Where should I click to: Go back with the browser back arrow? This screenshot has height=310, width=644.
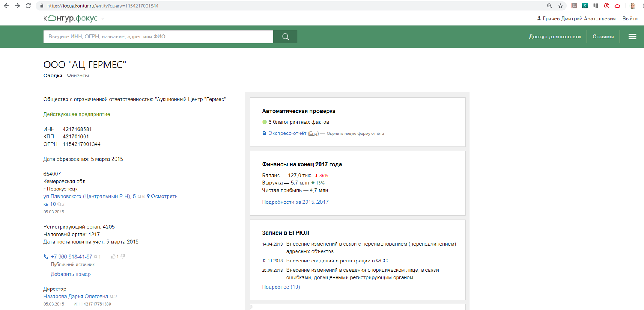7,6
